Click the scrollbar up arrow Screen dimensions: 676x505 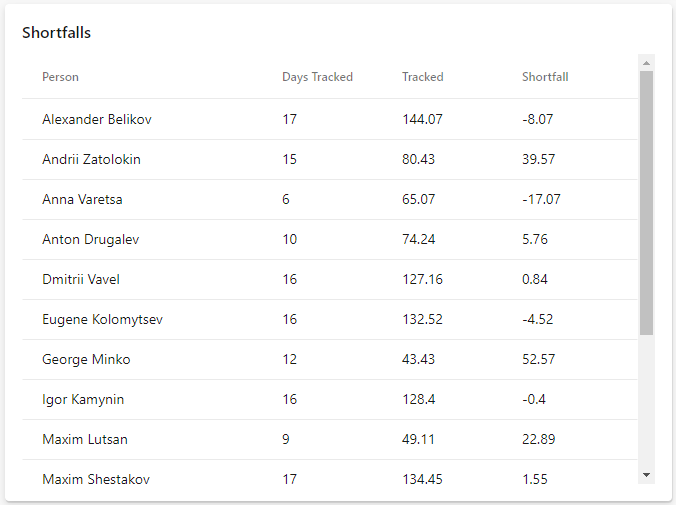[x=646, y=63]
